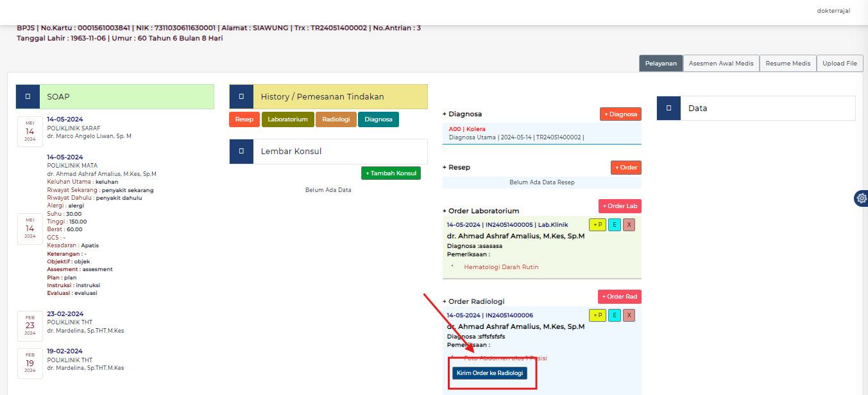Image resolution: width=868 pixels, height=395 pixels.
Task: Click the + Order Lab button
Action: pyautogui.click(x=620, y=206)
